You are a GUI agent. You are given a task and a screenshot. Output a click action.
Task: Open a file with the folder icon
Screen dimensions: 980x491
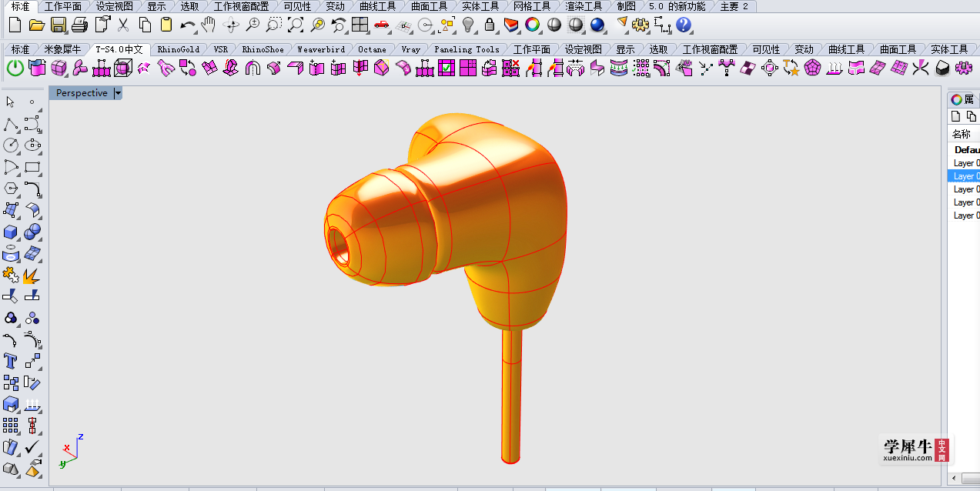[x=36, y=25]
